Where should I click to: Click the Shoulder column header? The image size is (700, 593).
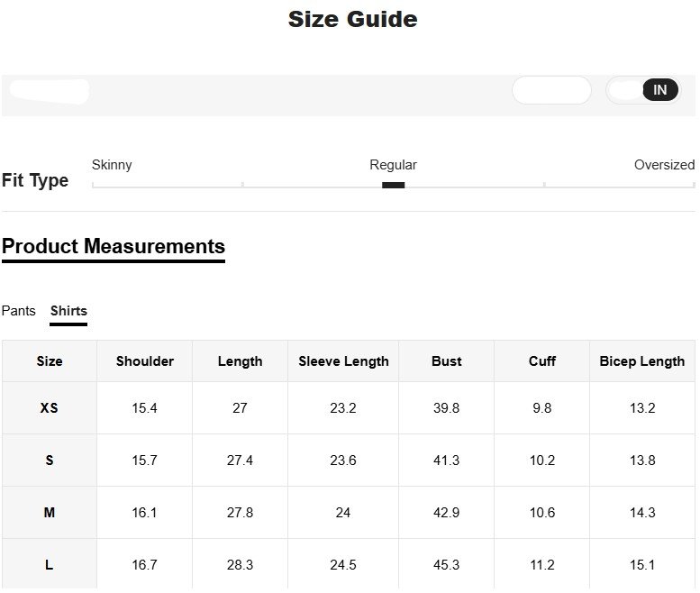click(x=145, y=361)
